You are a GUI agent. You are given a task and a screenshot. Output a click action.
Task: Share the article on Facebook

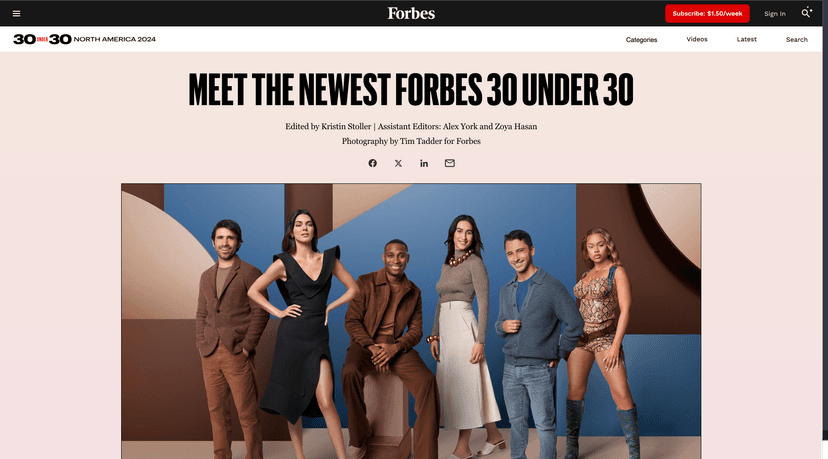372,163
